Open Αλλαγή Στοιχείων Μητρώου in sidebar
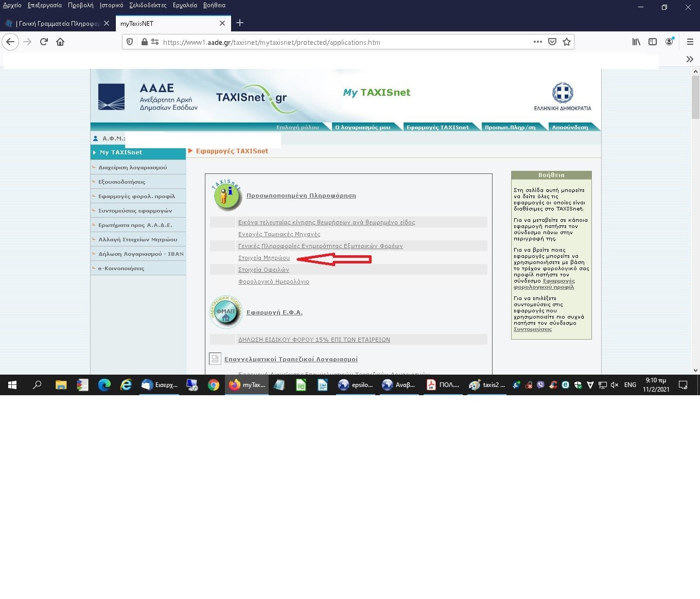Screen dimensions: 700x599 pos(138,239)
